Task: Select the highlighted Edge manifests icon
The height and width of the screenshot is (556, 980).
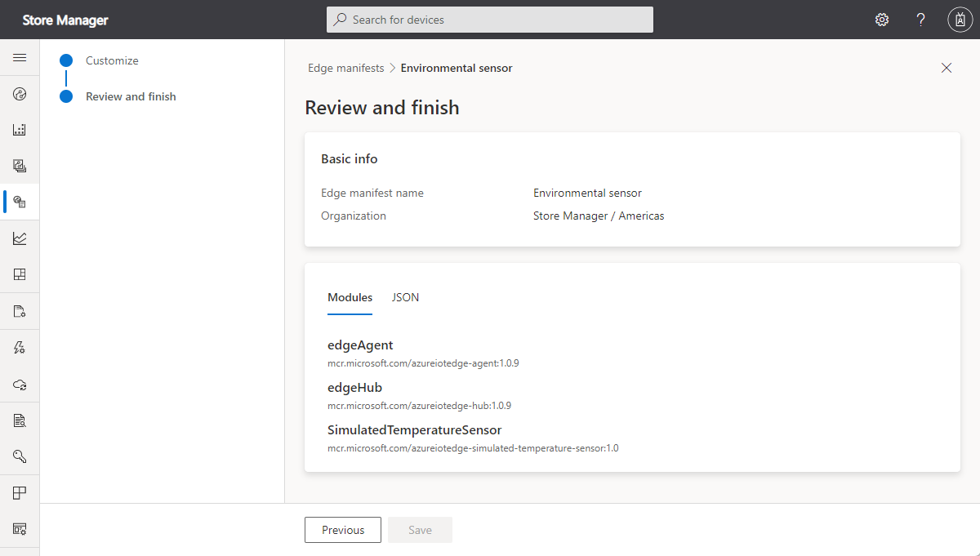Action: (x=20, y=202)
